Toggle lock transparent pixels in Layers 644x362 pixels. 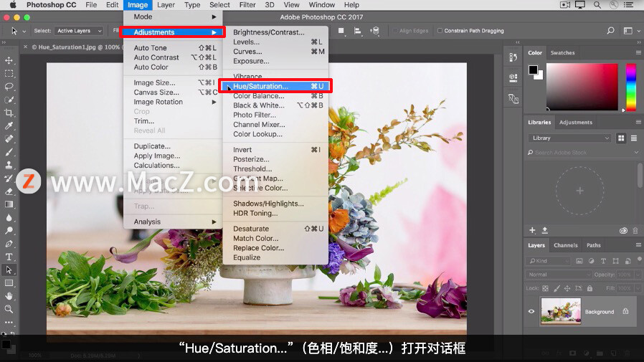(x=546, y=289)
